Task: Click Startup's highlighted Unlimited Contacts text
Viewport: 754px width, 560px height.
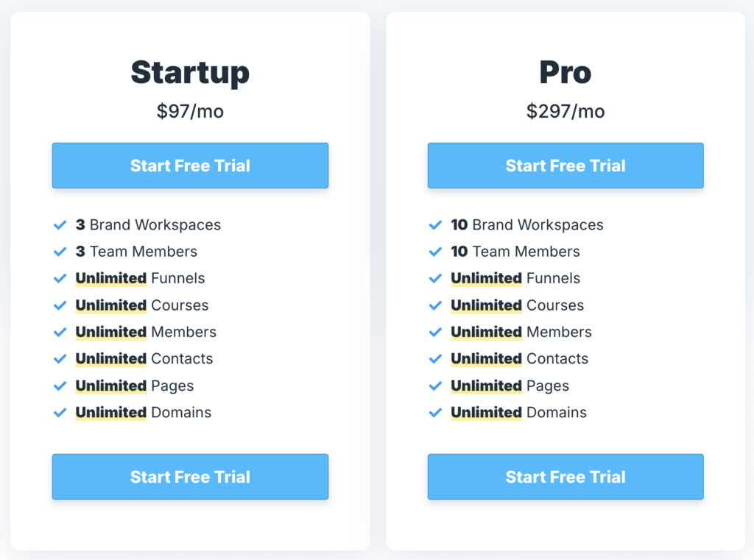Action: coord(111,358)
